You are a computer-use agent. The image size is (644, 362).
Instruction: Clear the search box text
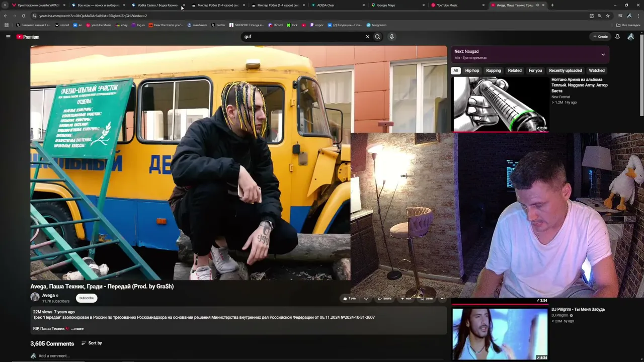(x=367, y=37)
